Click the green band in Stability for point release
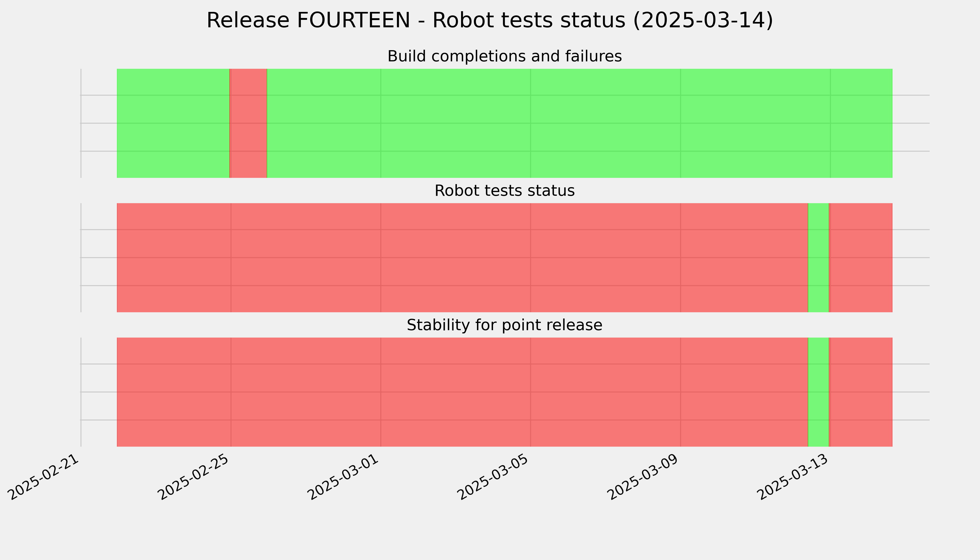The height and width of the screenshot is (560, 980). tap(819, 392)
